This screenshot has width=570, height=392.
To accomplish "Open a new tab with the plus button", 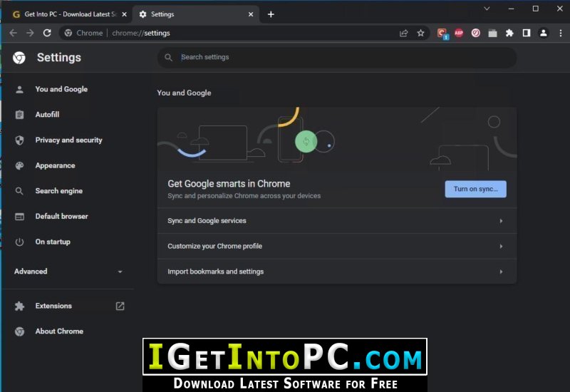I will tap(271, 14).
